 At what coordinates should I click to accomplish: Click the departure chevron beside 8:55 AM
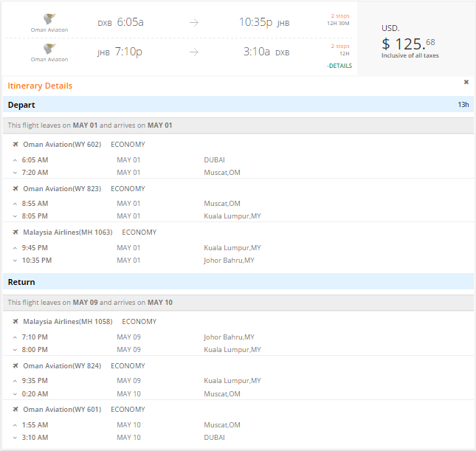pyautogui.click(x=15, y=204)
